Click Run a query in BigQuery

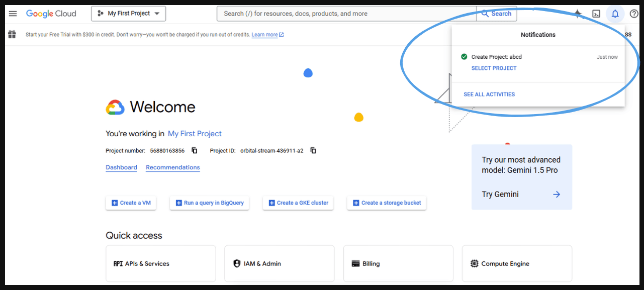(x=209, y=203)
